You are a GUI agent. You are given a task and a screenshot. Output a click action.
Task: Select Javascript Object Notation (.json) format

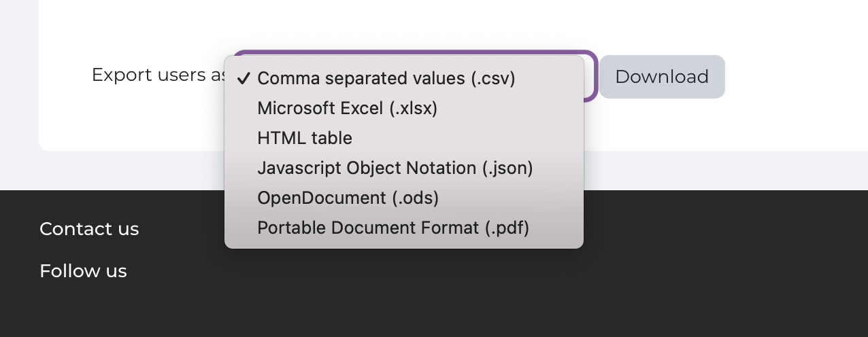coord(395,168)
